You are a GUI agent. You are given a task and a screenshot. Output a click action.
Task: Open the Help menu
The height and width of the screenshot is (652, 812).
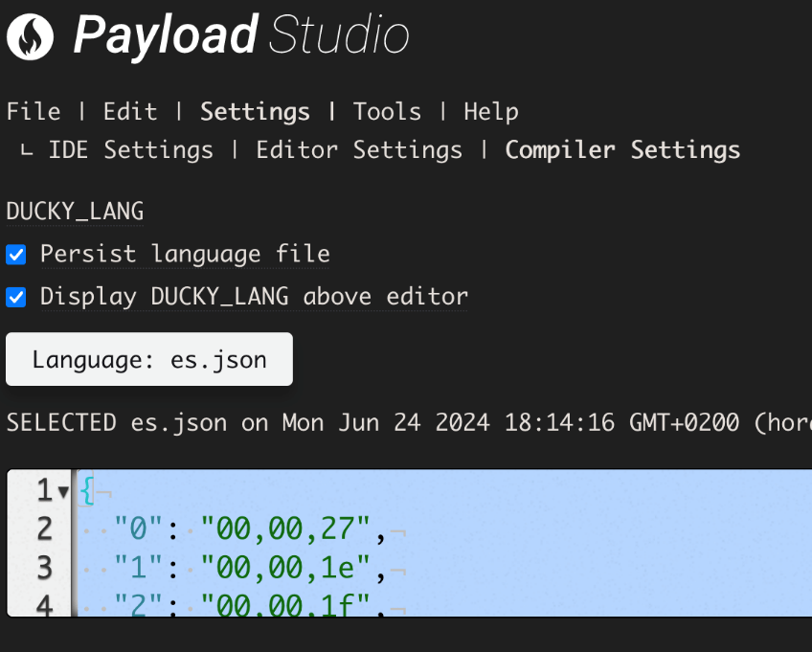tap(491, 112)
